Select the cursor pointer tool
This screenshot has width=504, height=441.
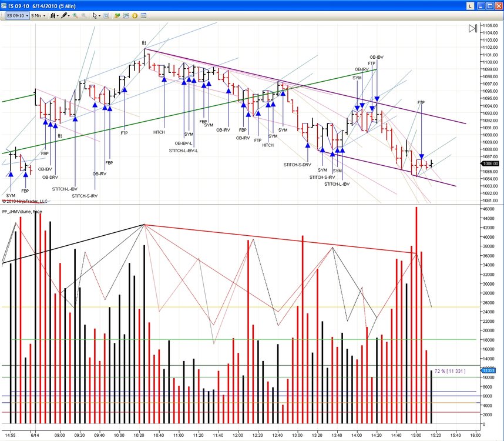[95, 15]
